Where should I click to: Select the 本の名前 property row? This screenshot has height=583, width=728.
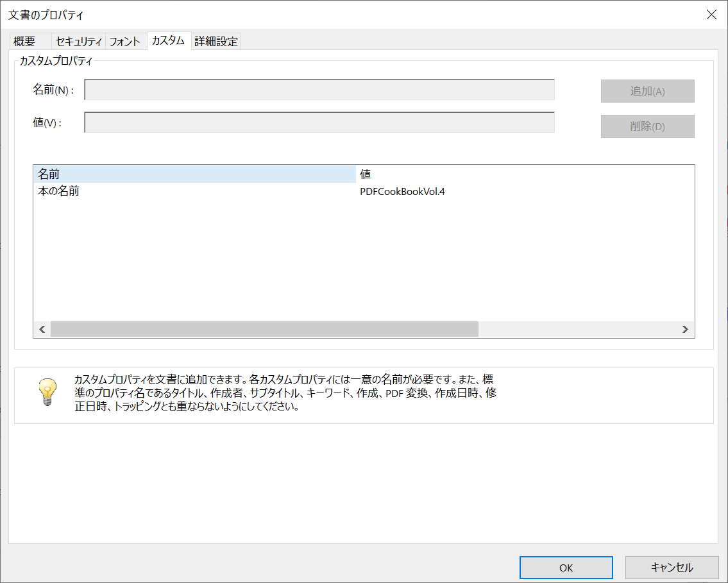click(59, 191)
